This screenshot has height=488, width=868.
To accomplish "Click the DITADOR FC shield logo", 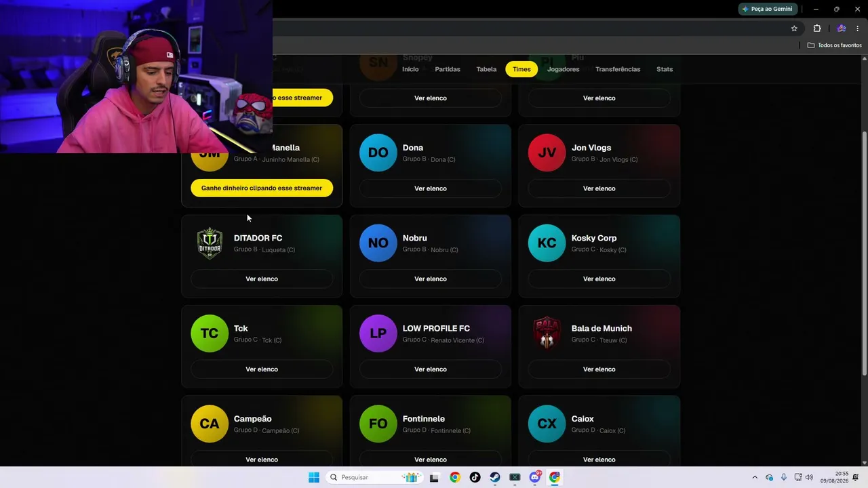I will click(210, 243).
